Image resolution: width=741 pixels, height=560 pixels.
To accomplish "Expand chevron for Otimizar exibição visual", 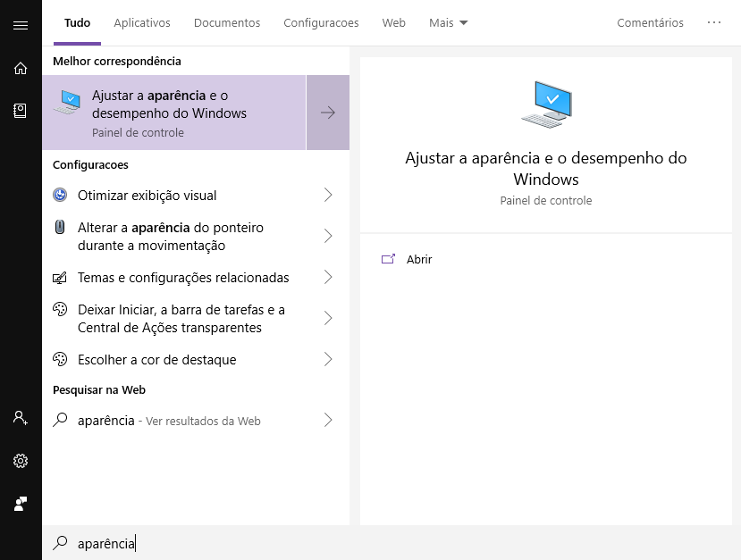I will coord(328,195).
